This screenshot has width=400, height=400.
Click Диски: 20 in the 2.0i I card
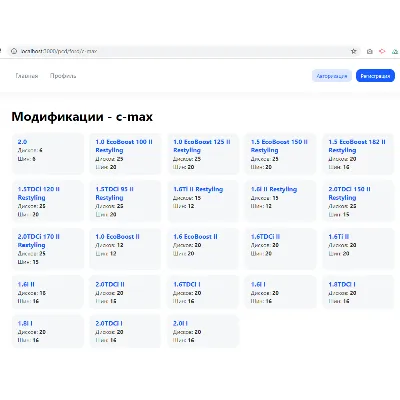pyautogui.click(x=187, y=332)
